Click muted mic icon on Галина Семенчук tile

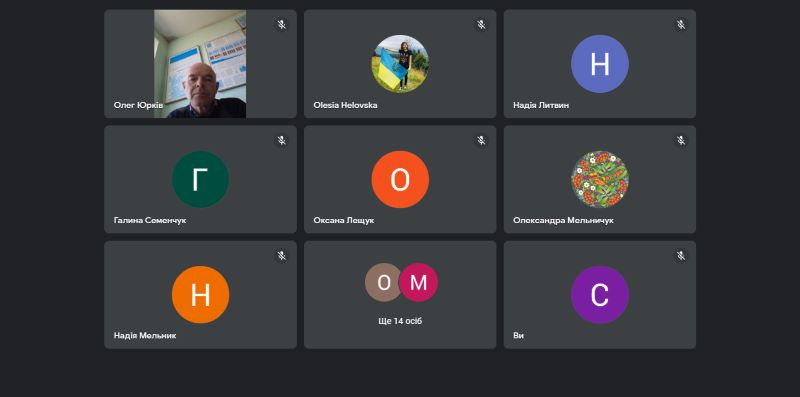pos(281,140)
